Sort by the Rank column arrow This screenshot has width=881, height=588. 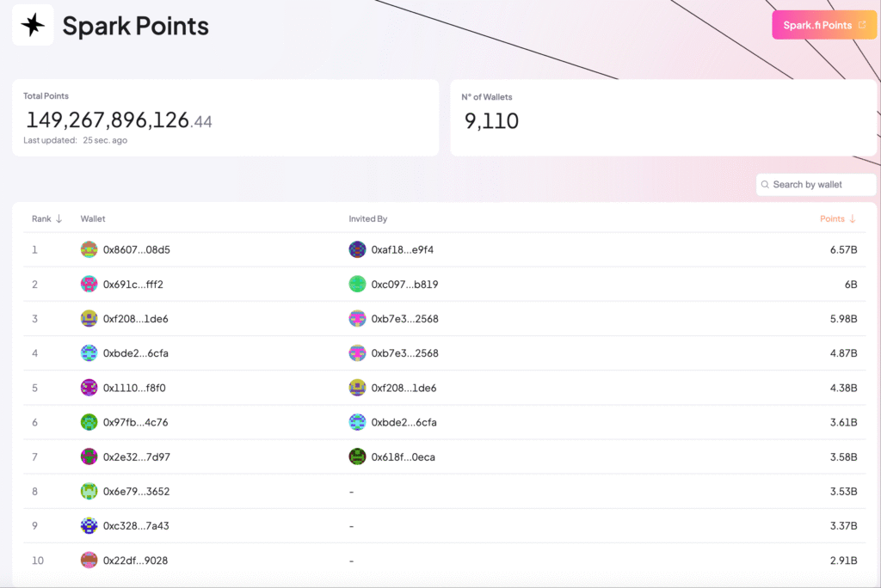tap(59, 218)
